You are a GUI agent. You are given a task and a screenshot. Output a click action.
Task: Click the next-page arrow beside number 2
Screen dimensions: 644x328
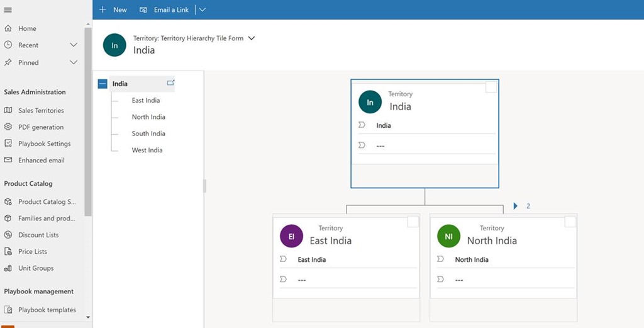[516, 206]
